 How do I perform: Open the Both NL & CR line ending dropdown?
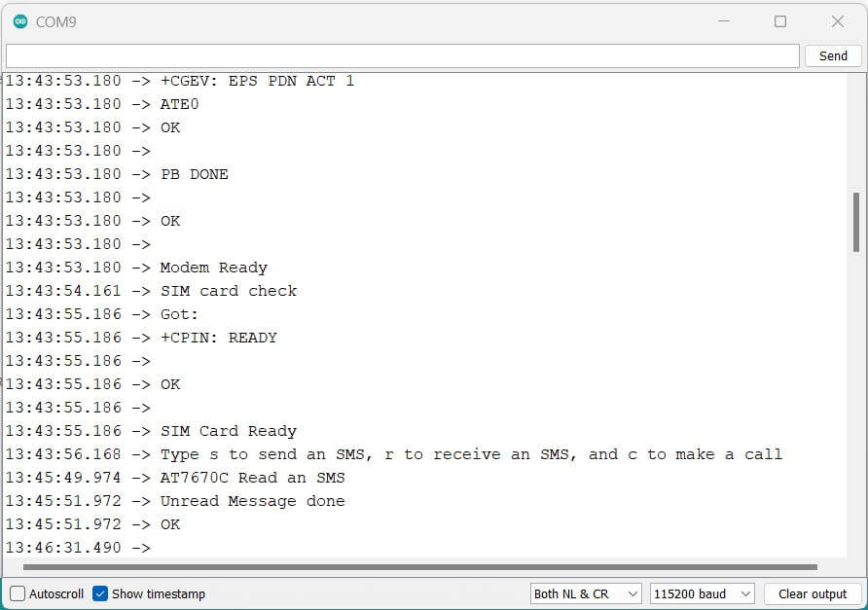586,593
